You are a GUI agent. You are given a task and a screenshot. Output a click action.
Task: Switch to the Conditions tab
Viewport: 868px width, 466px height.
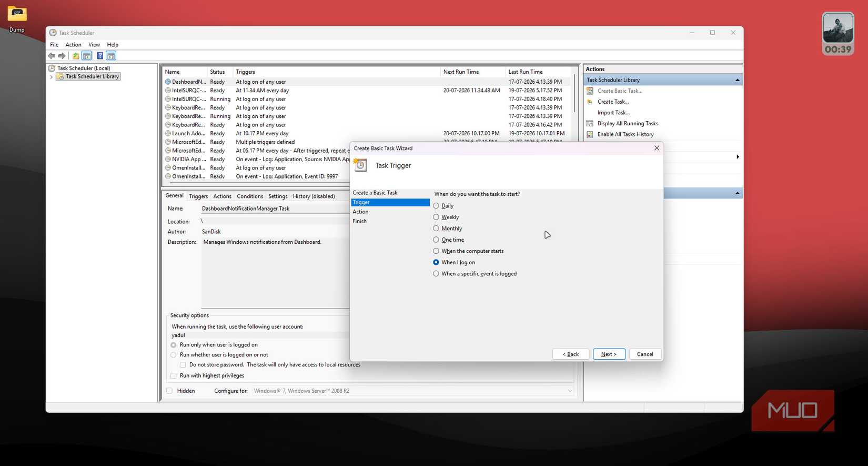point(250,196)
